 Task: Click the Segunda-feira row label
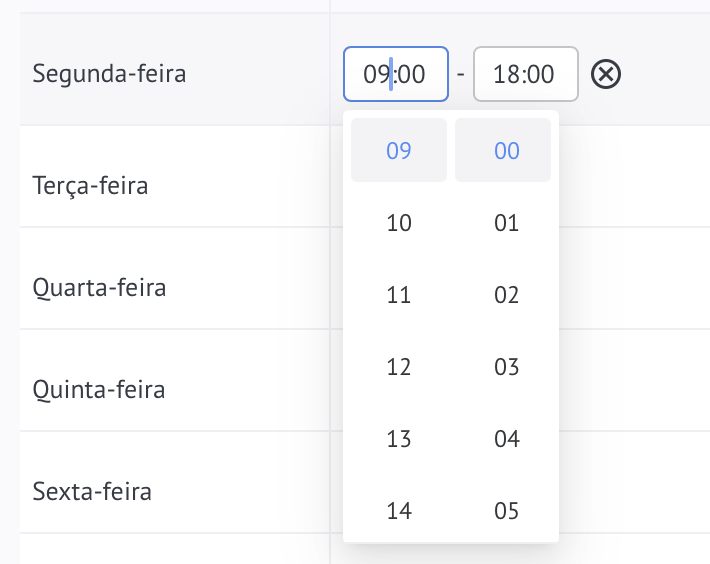pos(109,74)
